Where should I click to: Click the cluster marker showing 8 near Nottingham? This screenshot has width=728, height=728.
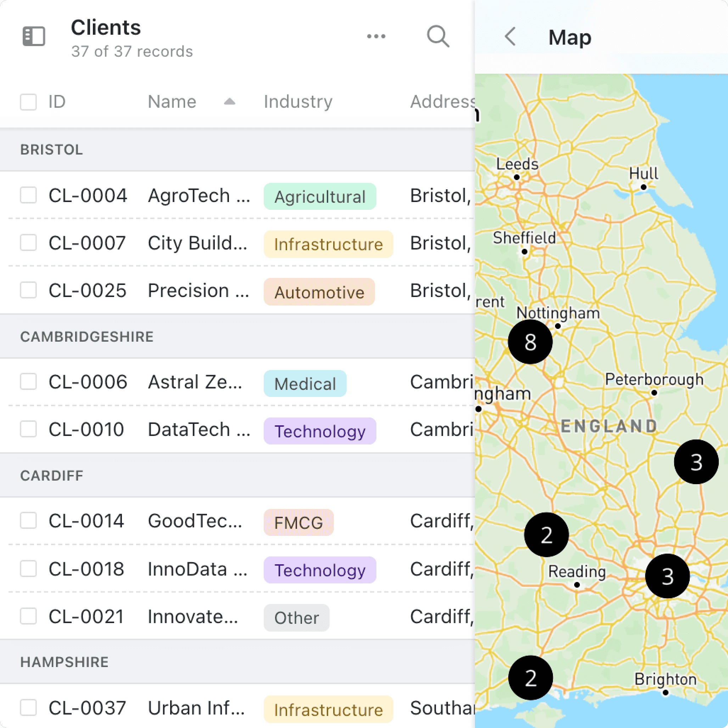(530, 341)
